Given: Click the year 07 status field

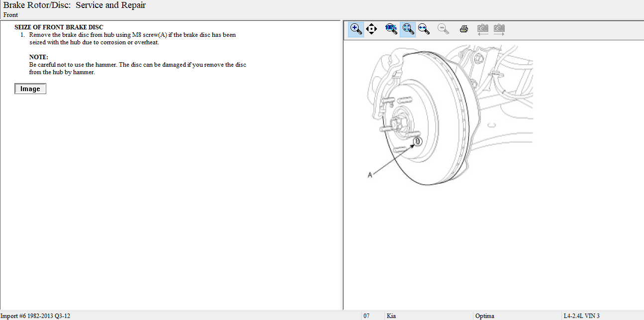Looking at the screenshot, I should pyautogui.click(x=367, y=316).
